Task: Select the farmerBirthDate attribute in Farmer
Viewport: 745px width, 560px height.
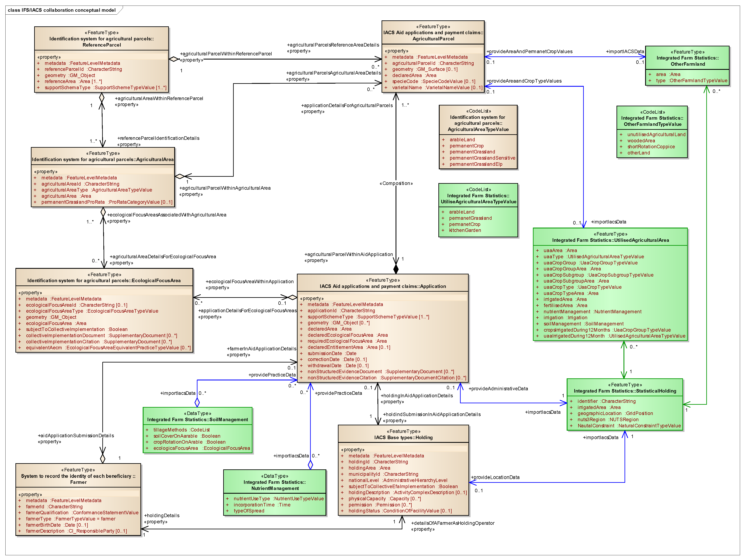Action: pyautogui.click(x=43, y=525)
